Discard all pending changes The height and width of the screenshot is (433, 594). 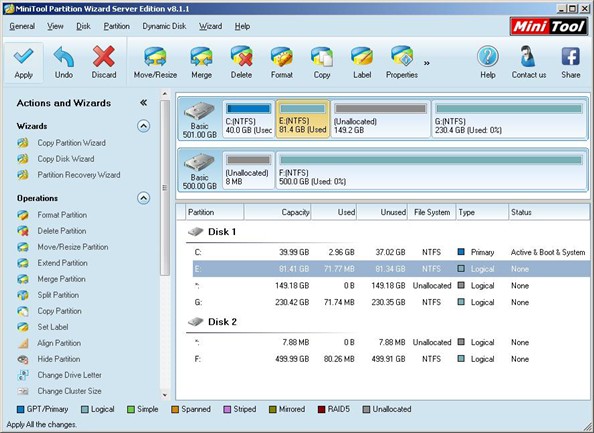104,63
